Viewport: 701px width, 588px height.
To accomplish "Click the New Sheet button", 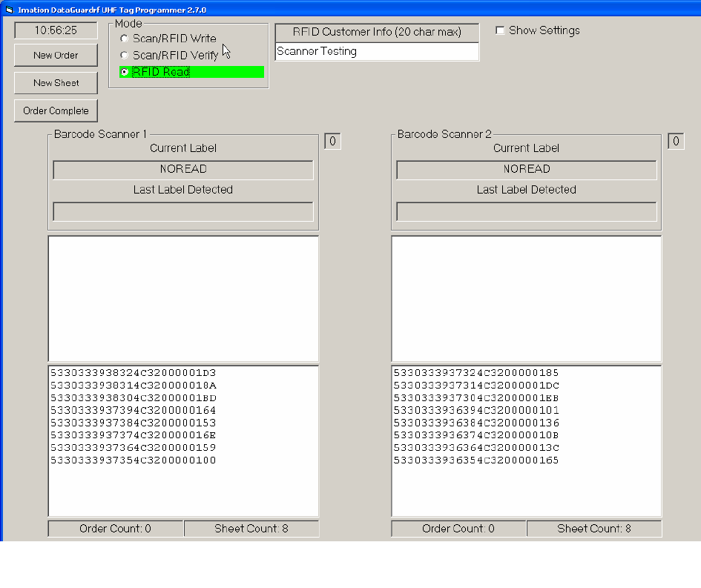I will 56,83.
